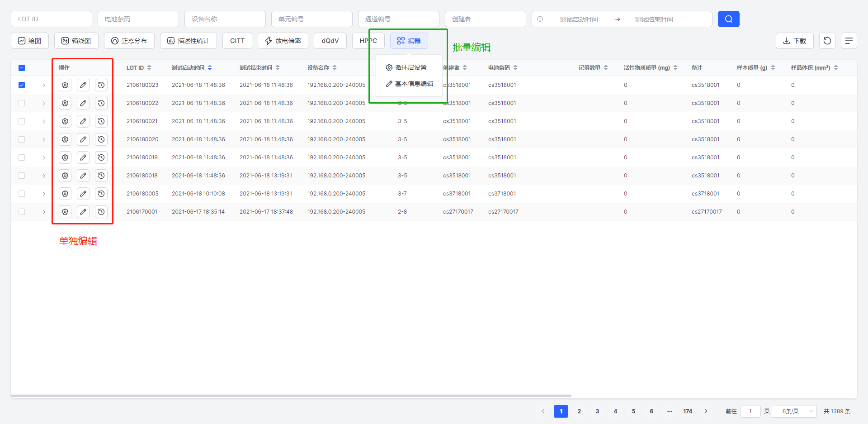Go to page 3
Image resolution: width=868 pixels, height=424 pixels.
597,411
